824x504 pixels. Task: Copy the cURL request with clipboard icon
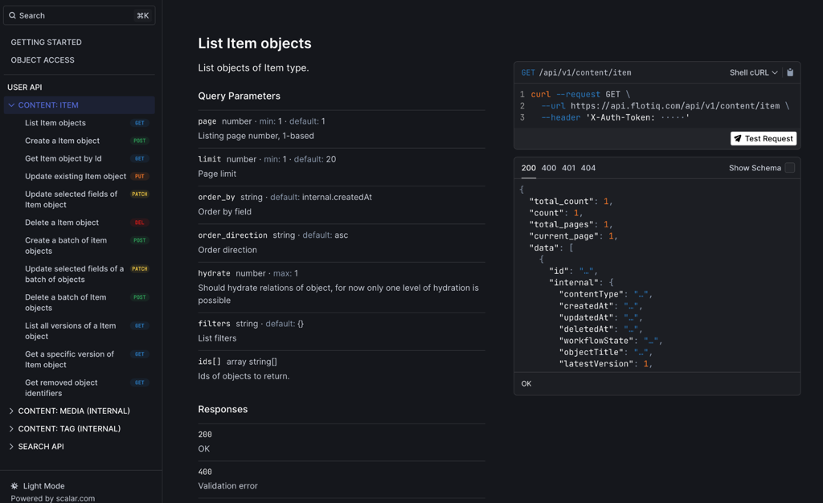coord(790,73)
